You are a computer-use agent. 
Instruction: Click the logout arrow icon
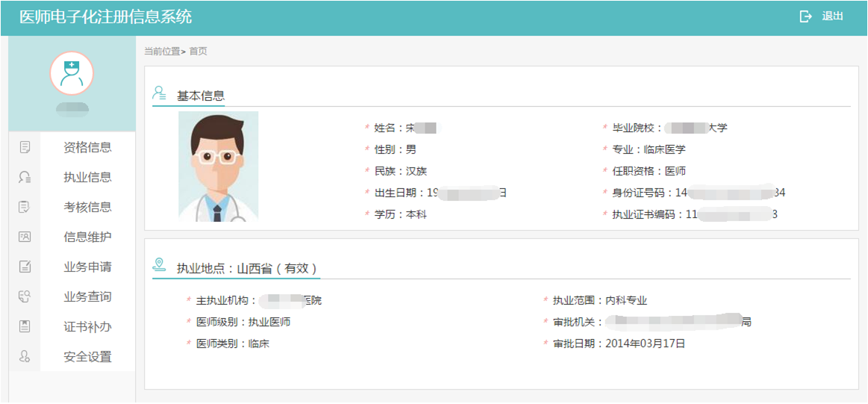click(x=805, y=16)
